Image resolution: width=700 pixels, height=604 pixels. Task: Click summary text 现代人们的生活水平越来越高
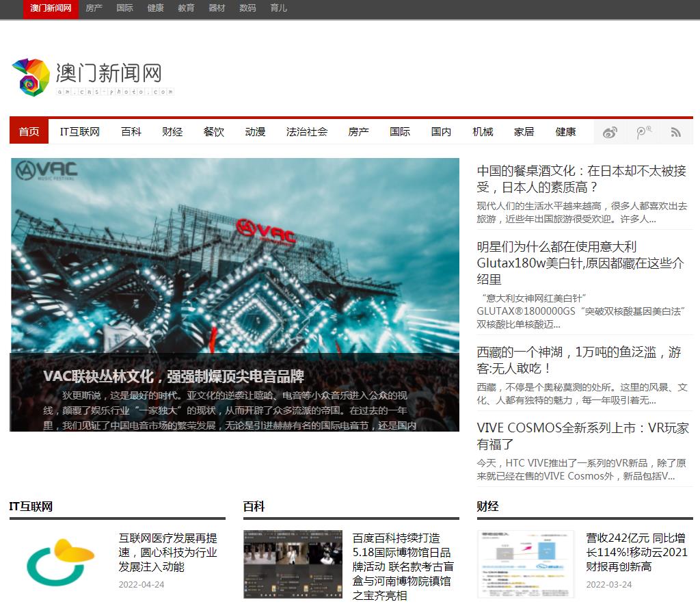[x=582, y=212]
